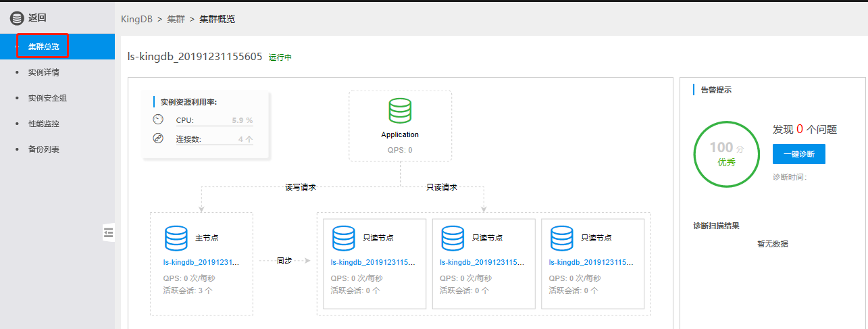Image resolution: width=868 pixels, height=329 pixels.
Task: Run 一键诊断 diagnosis
Action: (x=799, y=154)
